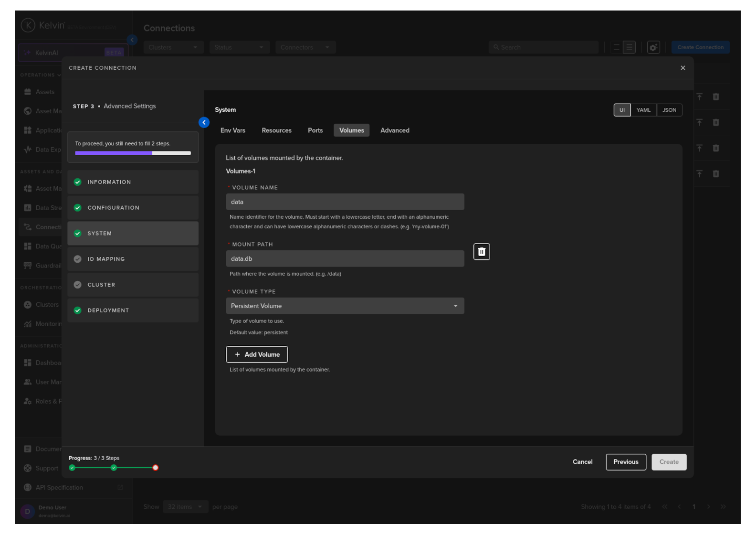Open the Volume Type dropdown
Screen dimensions: 756x535
tap(345, 306)
